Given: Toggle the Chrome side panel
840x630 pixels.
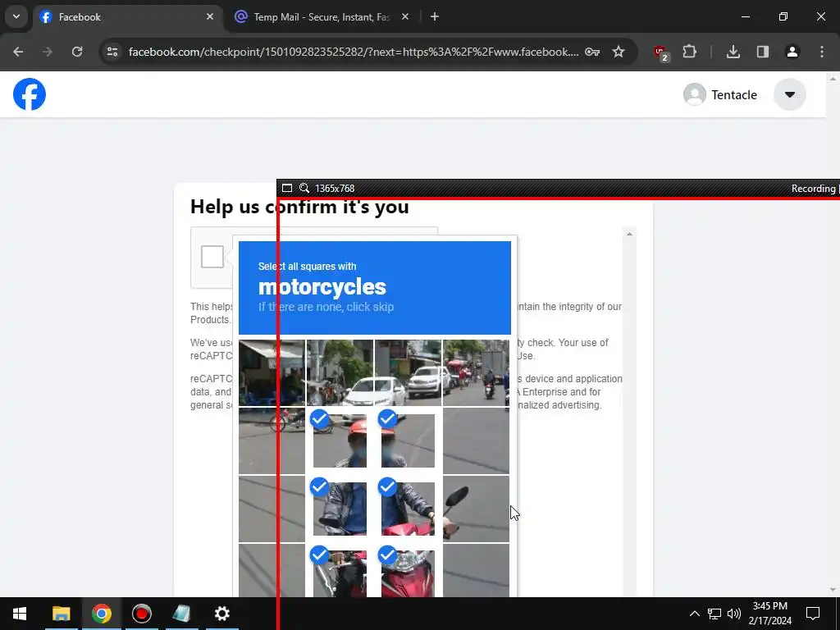Looking at the screenshot, I should 762,52.
